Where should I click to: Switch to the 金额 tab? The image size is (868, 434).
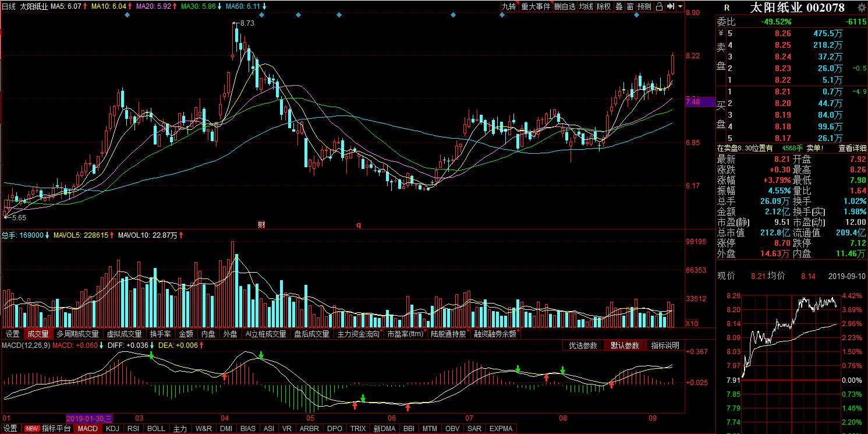click(186, 334)
